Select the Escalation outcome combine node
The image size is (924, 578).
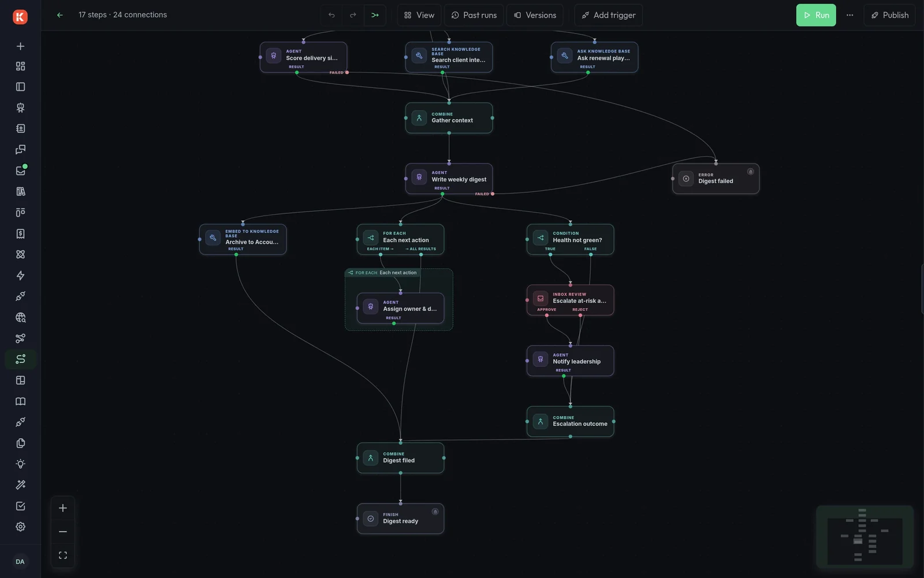570,421
